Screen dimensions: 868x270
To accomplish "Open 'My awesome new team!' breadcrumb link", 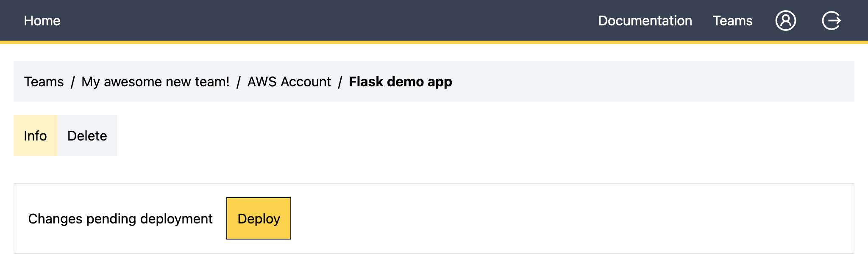I will (x=156, y=81).
